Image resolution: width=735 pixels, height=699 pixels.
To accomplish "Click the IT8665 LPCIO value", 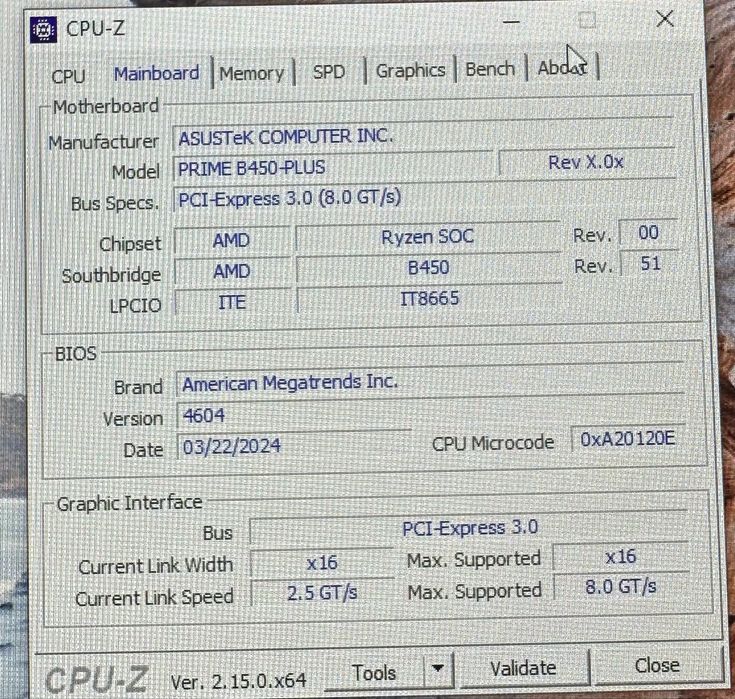I will coord(429,299).
